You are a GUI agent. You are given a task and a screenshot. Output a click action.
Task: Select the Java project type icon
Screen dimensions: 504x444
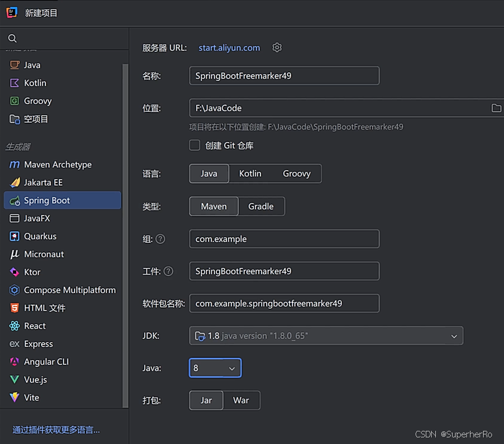pos(14,65)
